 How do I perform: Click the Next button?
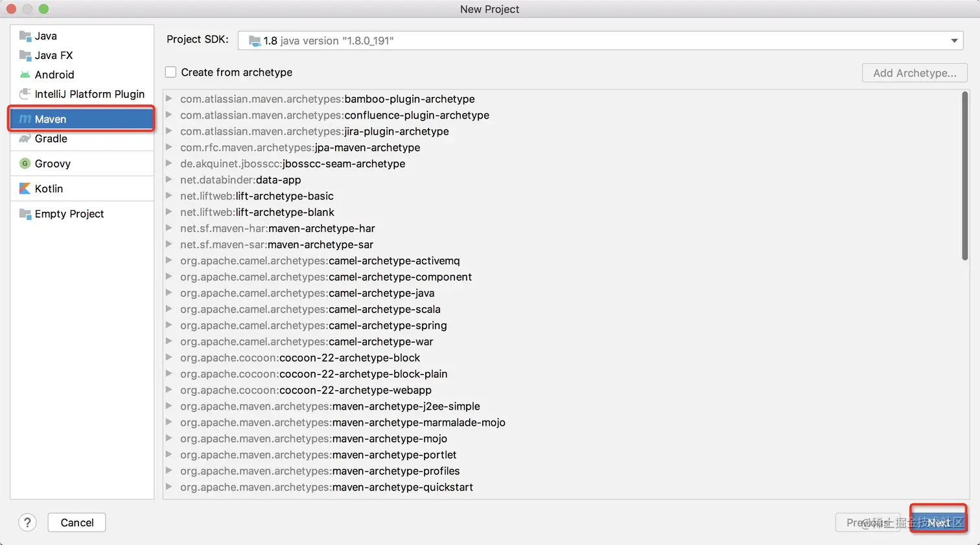[939, 522]
